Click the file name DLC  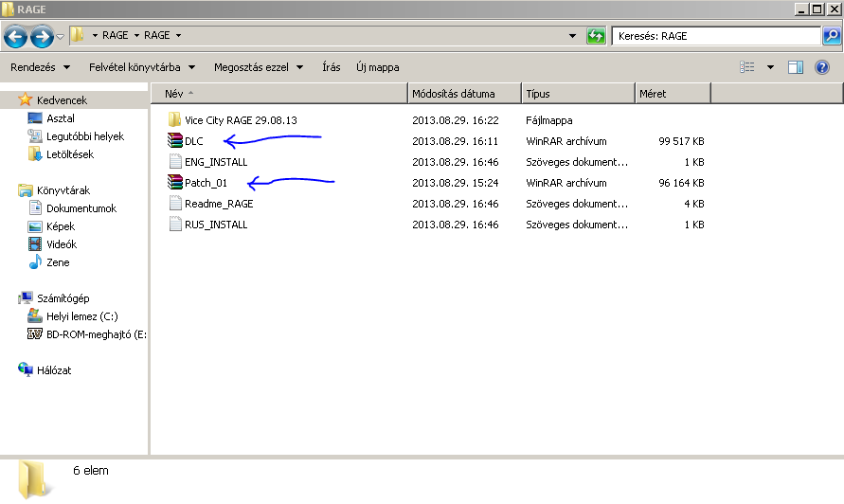[x=194, y=141]
